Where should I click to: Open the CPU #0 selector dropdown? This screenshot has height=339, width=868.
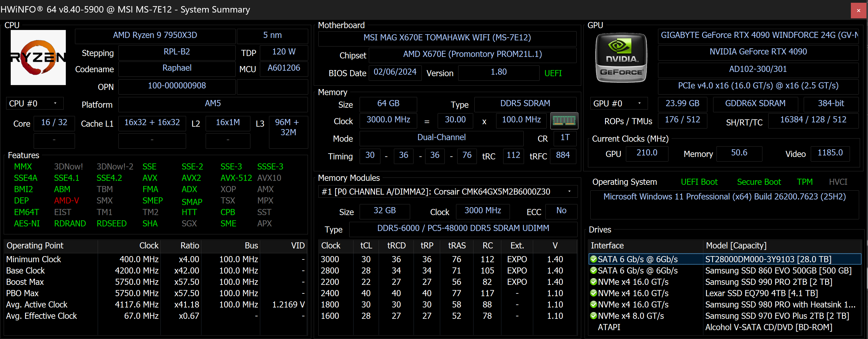point(34,103)
